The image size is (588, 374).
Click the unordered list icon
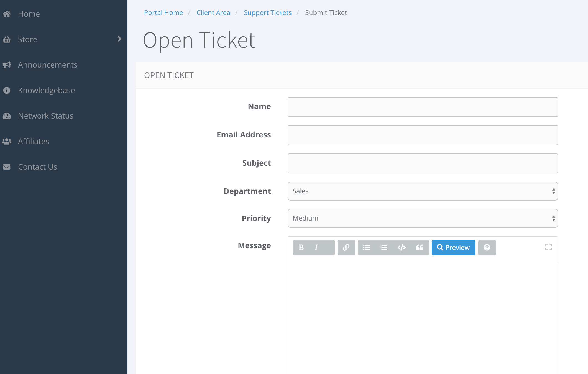(x=366, y=247)
